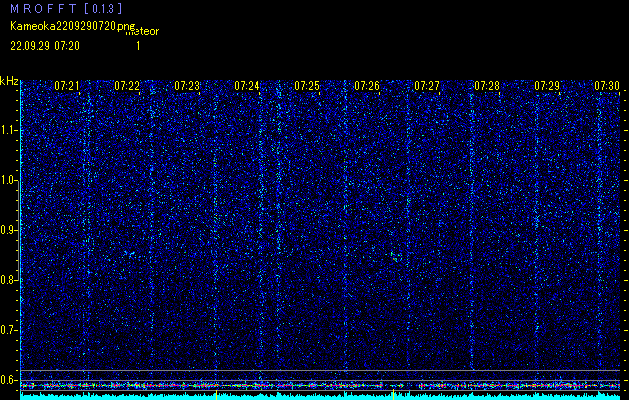Click the 07:23 time label
Image resolution: width=629 pixels, height=400 pixels.
[187, 85]
